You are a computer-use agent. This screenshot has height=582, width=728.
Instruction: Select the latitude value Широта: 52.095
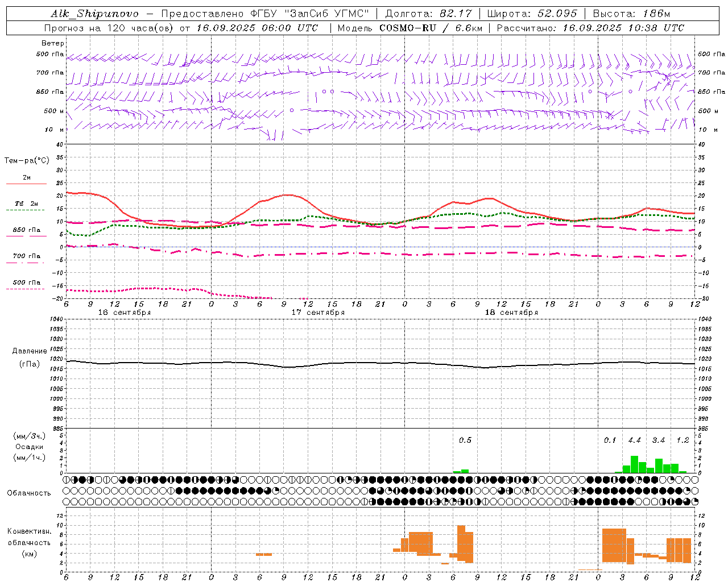[532, 14]
